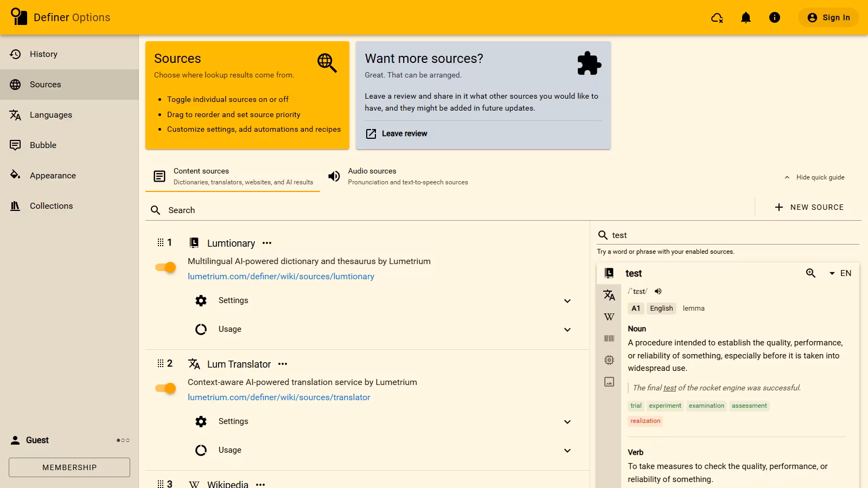Viewport: 868px width, 488px height.
Task: Select Sources in the sidebar
Action: click(x=69, y=85)
